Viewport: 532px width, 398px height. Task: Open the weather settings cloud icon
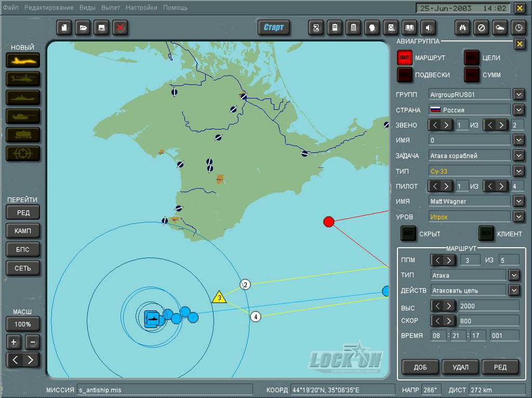click(x=500, y=28)
